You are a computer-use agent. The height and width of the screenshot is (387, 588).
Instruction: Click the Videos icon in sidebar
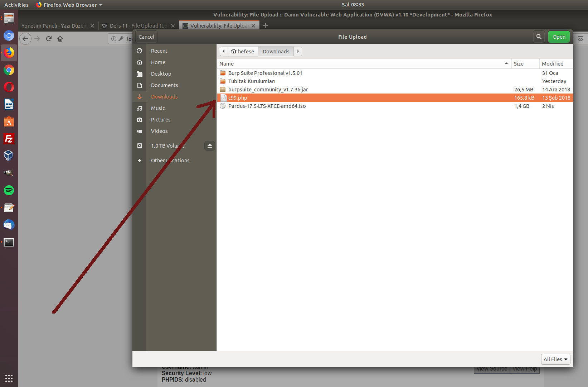140,131
